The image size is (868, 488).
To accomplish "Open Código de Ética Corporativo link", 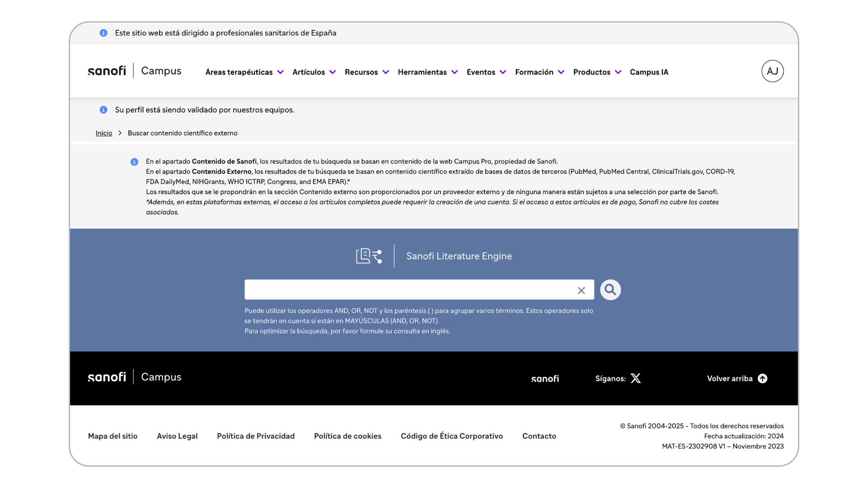I will tap(452, 436).
